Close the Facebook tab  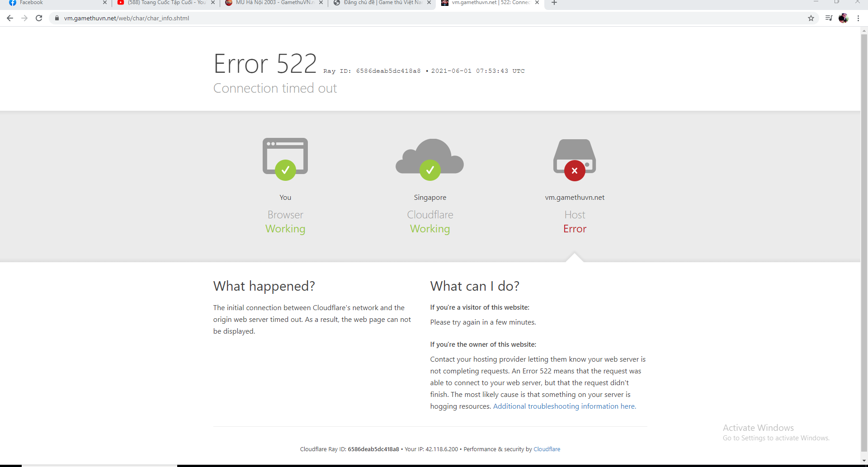[x=105, y=3]
